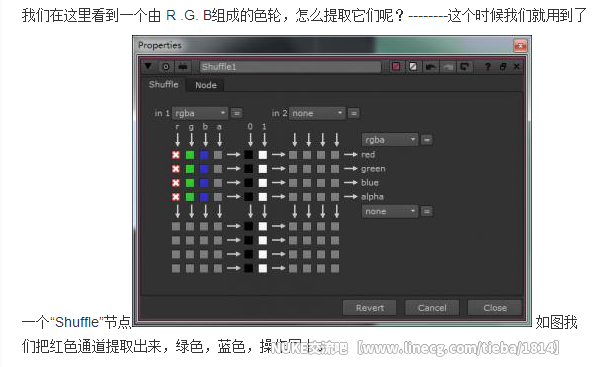The height and width of the screenshot is (367, 601).
Task: Set green output to black 0 constant
Action: pyautogui.click(x=249, y=169)
